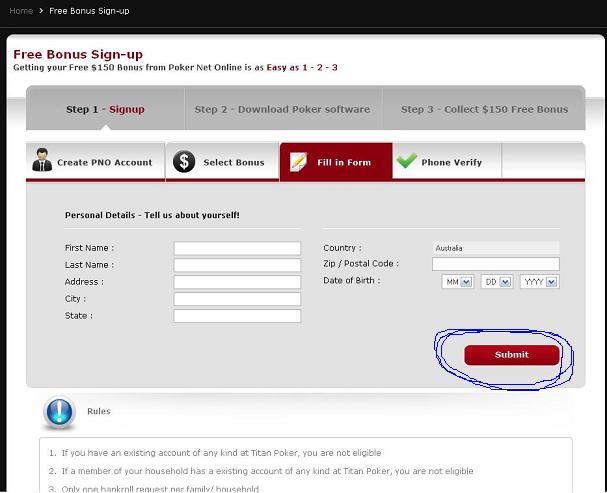This screenshot has width=607, height=493.
Task: Click the 'Easy as 1 - 2 - 3' text
Action: click(302, 67)
